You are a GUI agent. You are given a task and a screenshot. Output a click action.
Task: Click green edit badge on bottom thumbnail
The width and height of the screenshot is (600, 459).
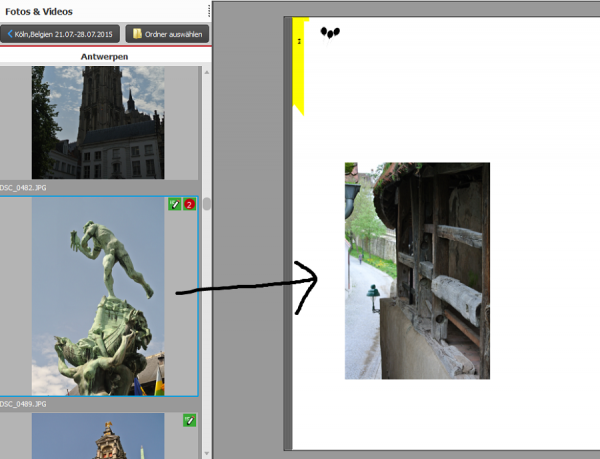coord(189,420)
